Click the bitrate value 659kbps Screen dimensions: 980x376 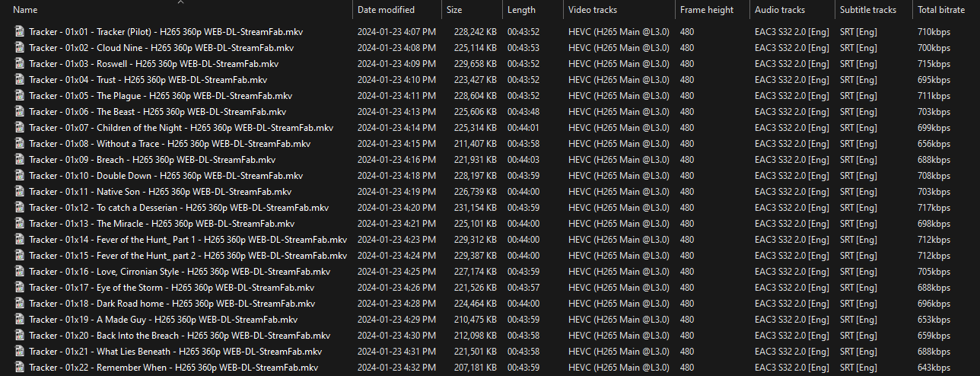934,336
